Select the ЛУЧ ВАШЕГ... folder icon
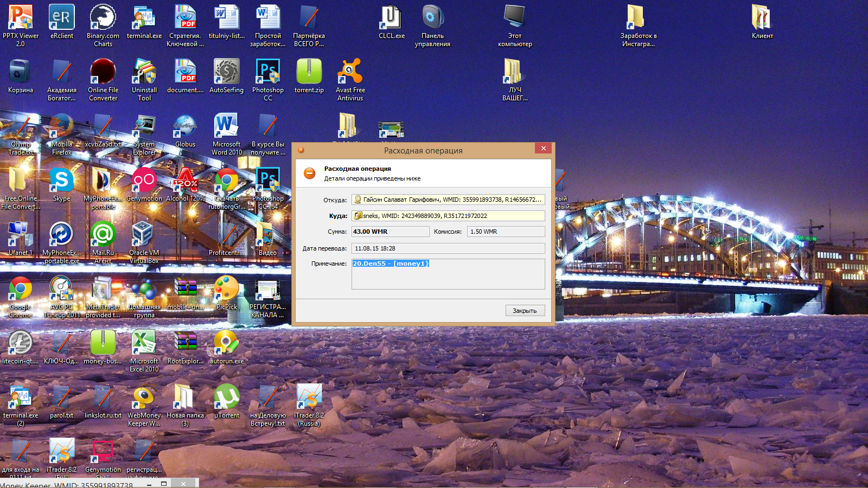Screen dimensions: 868x488 515,79
